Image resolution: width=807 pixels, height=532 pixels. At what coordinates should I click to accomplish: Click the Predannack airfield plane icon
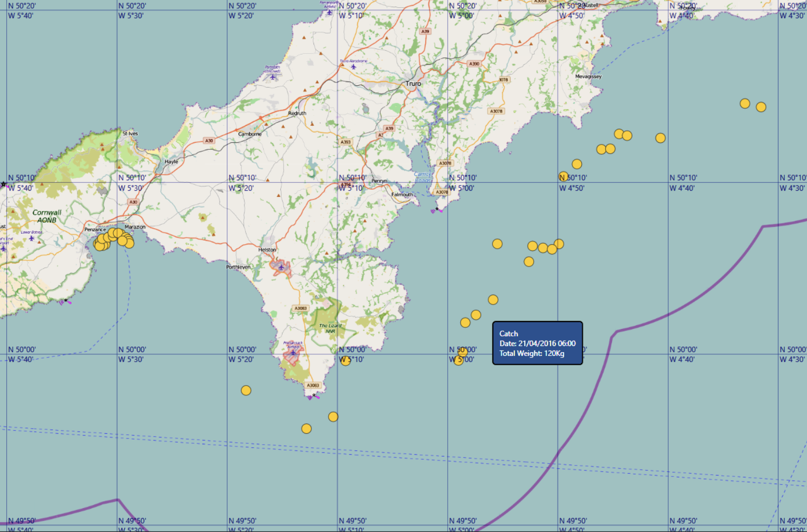[293, 352]
